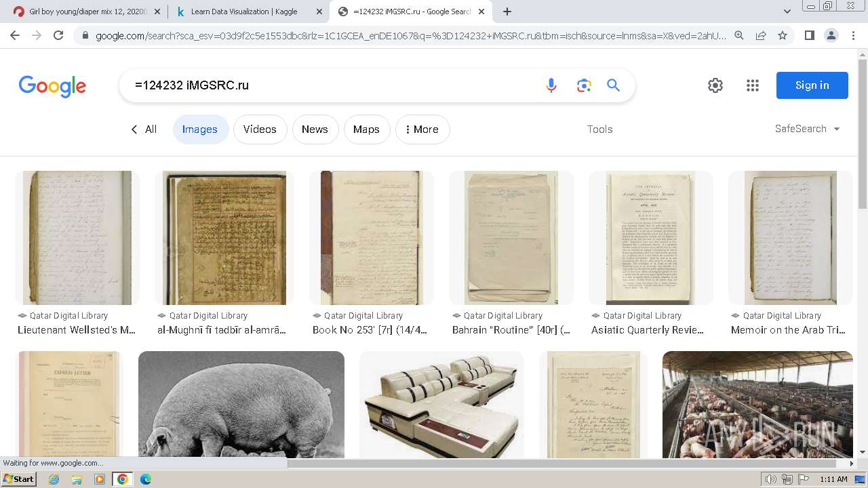Click the voice search microphone icon
868x488 pixels.
[x=551, y=85]
